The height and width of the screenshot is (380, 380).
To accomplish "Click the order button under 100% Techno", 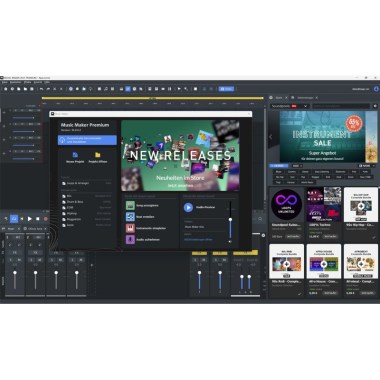I will [x=330, y=236].
